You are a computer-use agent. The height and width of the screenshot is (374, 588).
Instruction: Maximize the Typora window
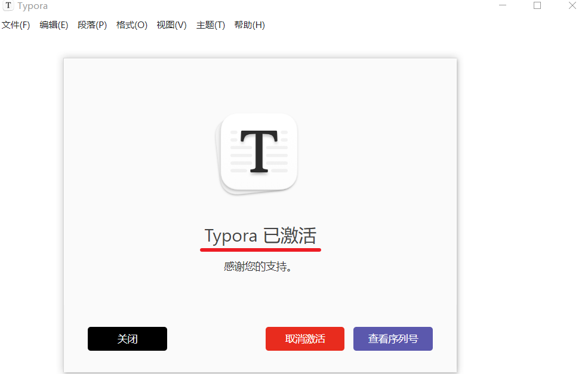click(x=537, y=5)
